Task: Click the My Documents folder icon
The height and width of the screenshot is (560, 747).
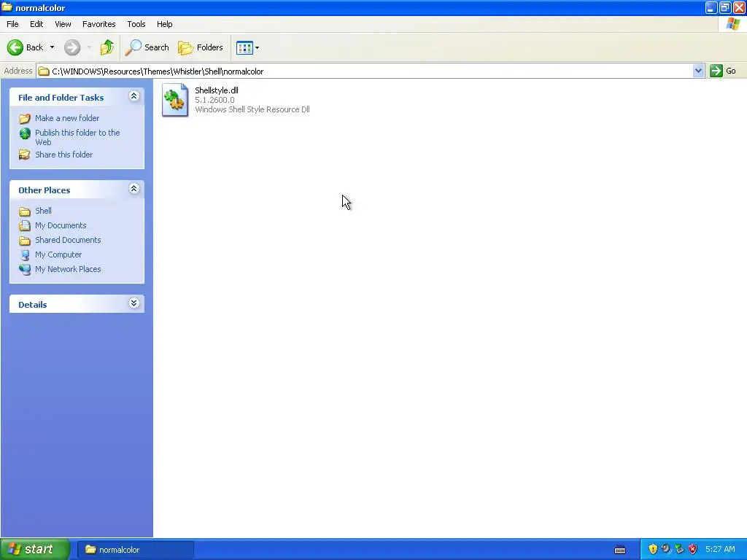Action: coord(25,226)
